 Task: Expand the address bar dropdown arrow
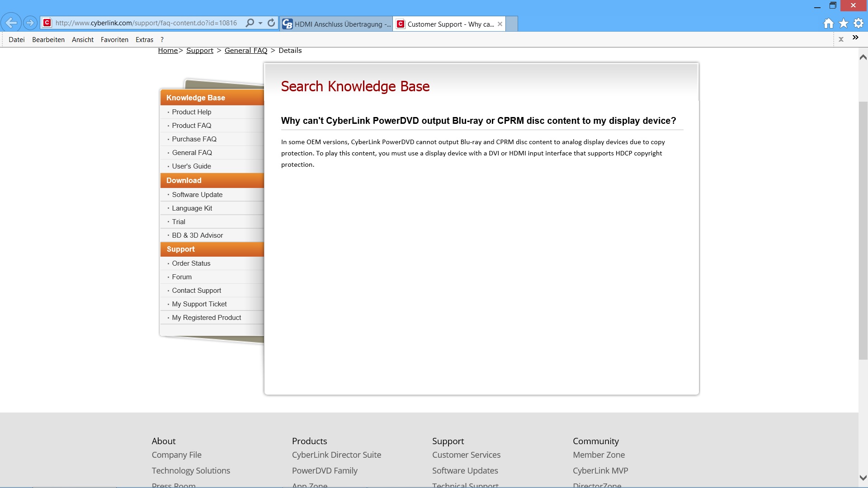tap(260, 23)
